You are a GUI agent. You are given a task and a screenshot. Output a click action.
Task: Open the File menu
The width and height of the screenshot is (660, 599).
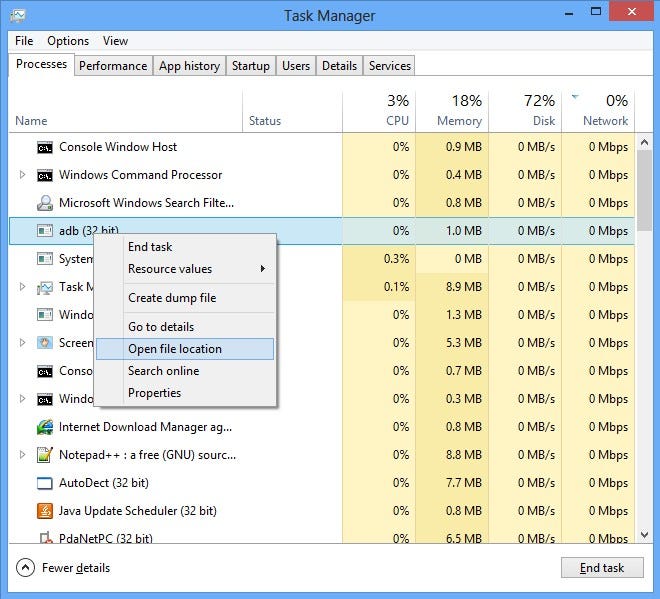tap(24, 41)
